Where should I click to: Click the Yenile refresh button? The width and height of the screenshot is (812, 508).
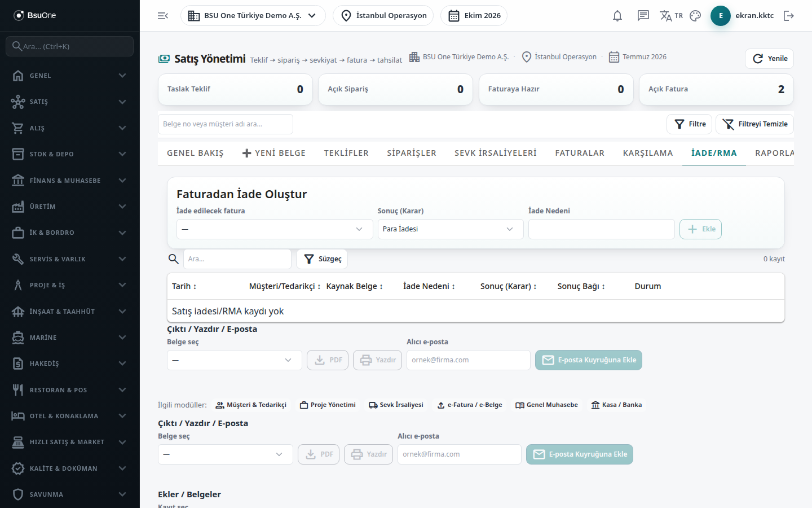[769, 59]
